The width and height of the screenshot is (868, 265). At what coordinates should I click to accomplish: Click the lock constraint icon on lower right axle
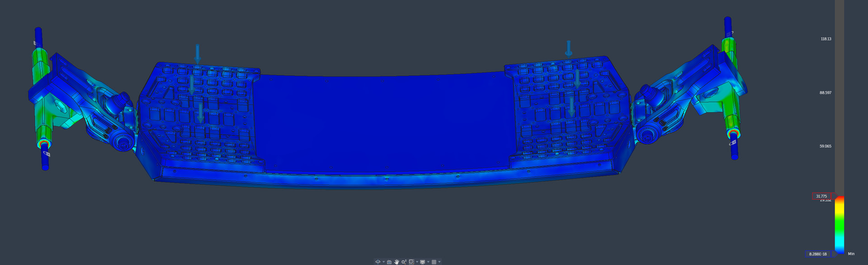(732, 143)
